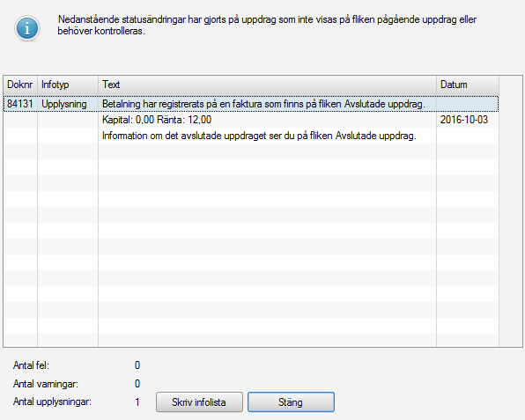This screenshot has width=525, height=420.
Task: Sort by the Infotyp column header
Action: pos(68,85)
